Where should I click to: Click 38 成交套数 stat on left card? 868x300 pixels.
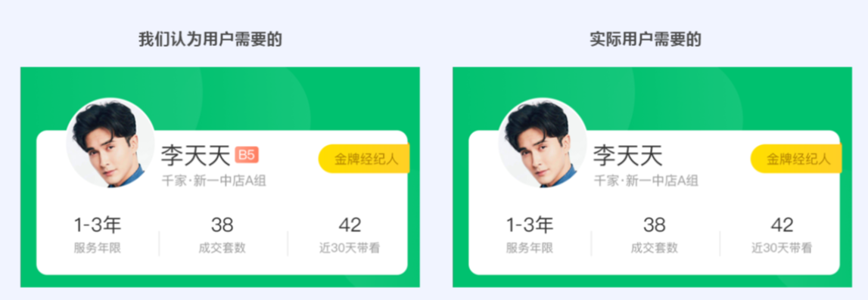tap(222, 235)
